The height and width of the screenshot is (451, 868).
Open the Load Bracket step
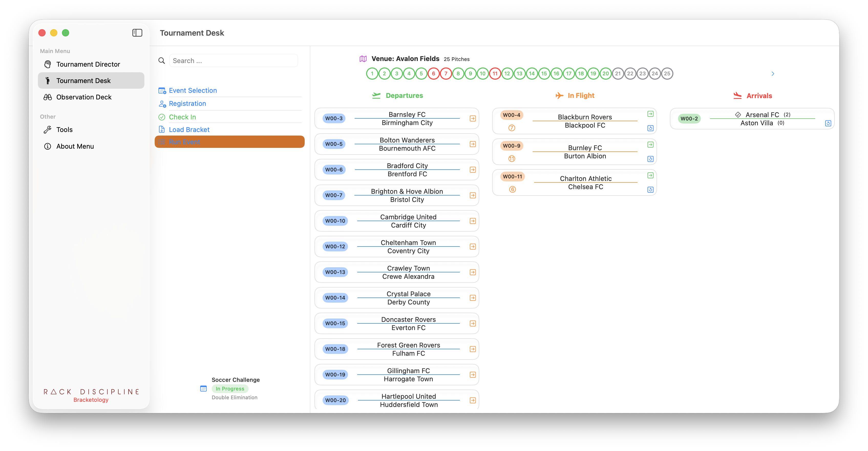tap(189, 129)
